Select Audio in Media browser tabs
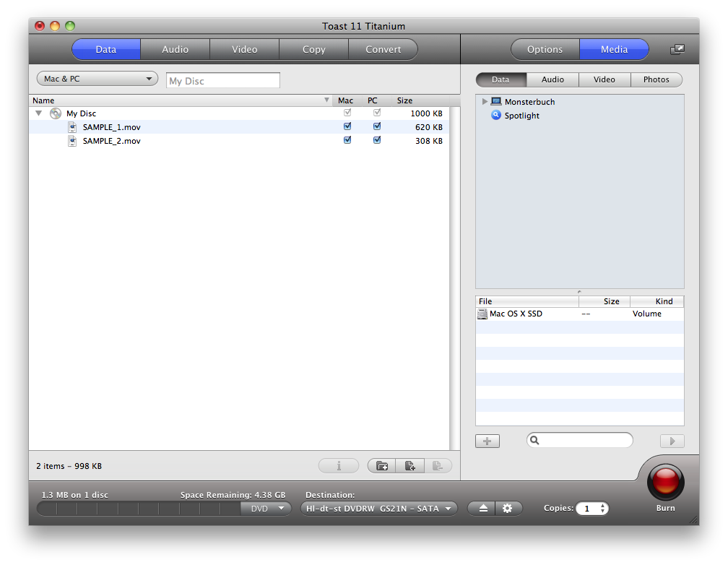Screen dimensions: 728x565 [552, 79]
